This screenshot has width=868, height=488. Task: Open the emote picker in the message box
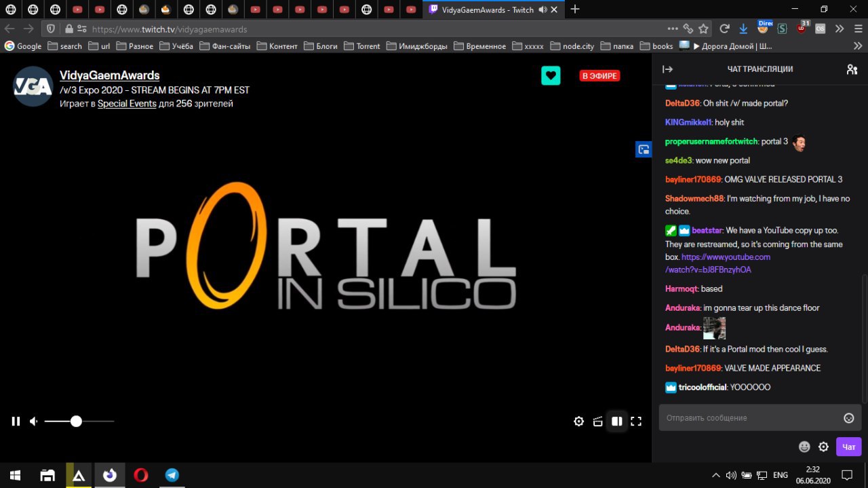(x=848, y=418)
